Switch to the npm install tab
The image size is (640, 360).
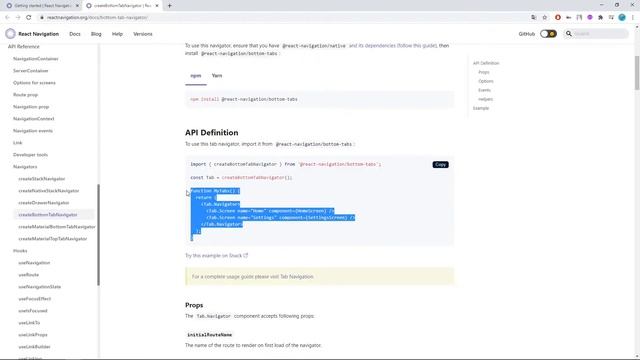tap(196, 76)
